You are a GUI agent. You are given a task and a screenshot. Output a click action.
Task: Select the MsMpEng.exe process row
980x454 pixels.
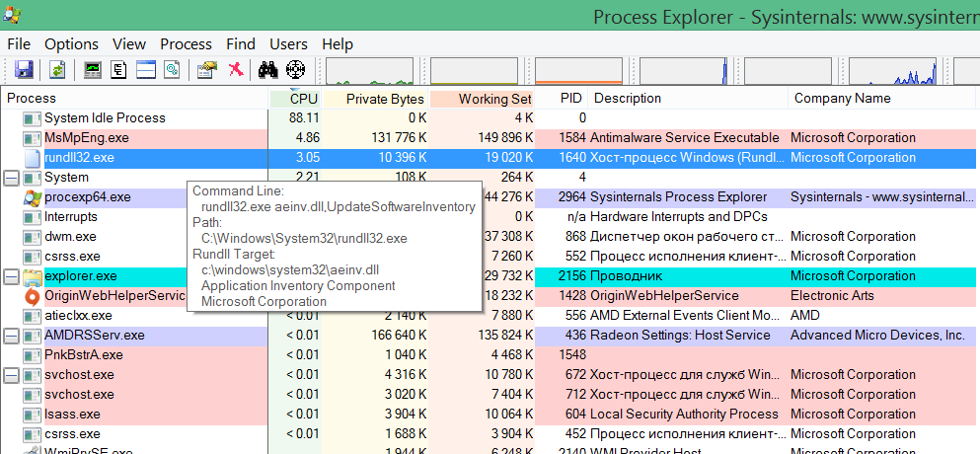(x=87, y=138)
